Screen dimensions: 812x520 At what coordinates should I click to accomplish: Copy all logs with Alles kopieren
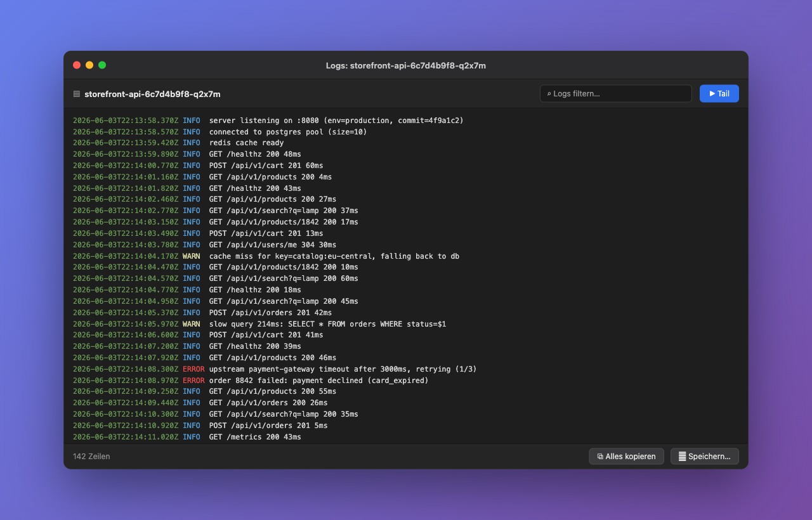tap(627, 457)
